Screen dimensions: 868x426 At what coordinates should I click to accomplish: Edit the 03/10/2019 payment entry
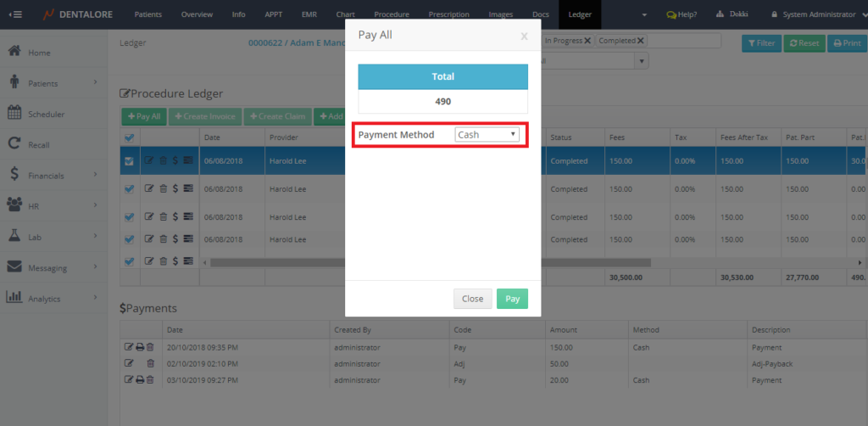129,379
